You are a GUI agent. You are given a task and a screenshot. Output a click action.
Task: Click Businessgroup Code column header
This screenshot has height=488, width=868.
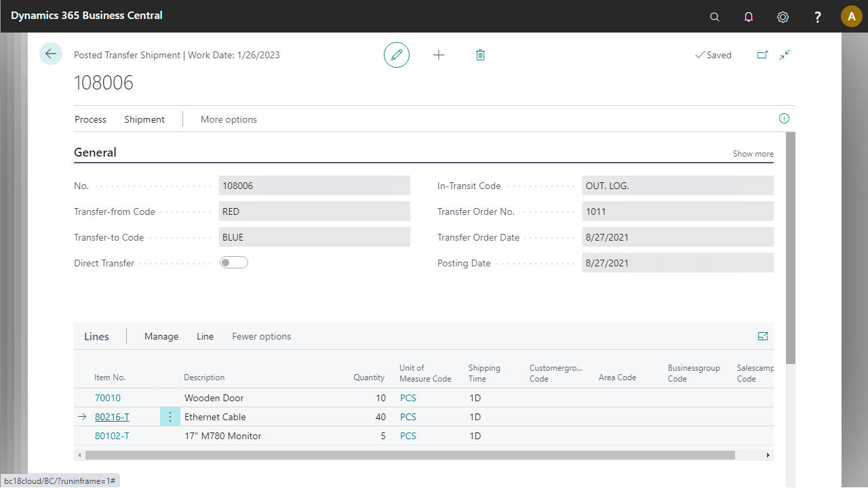coord(694,373)
